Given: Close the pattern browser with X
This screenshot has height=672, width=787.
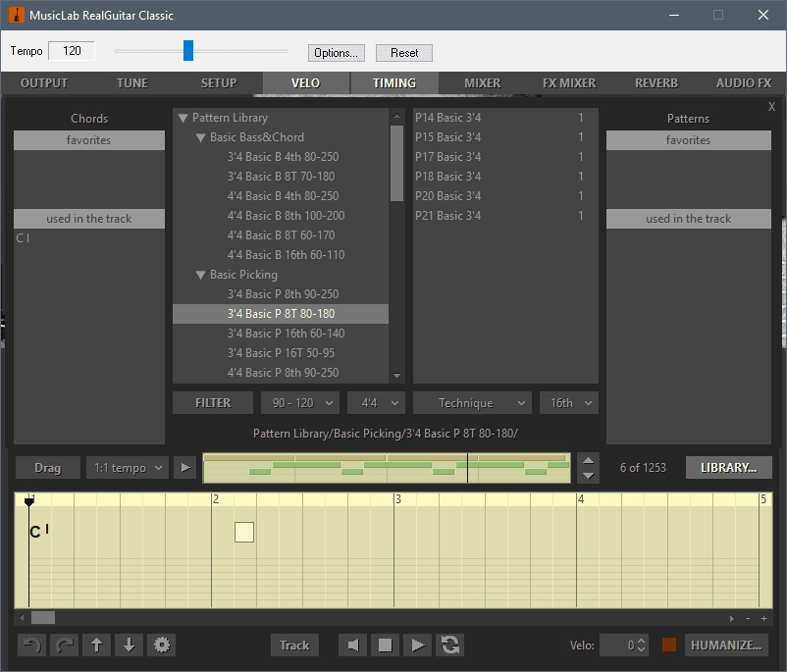Looking at the screenshot, I should coord(771,106).
